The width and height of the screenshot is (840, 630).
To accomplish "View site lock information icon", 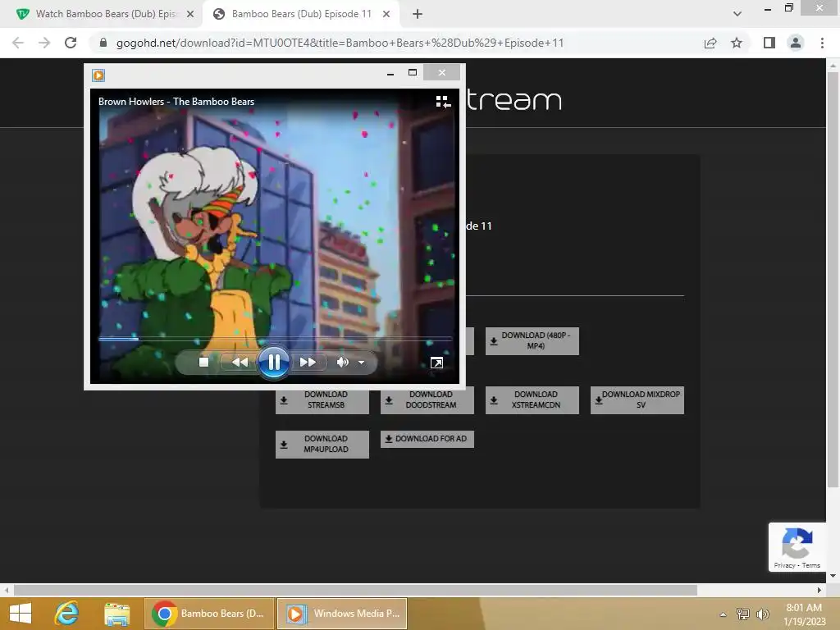I will click(x=103, y=43).
